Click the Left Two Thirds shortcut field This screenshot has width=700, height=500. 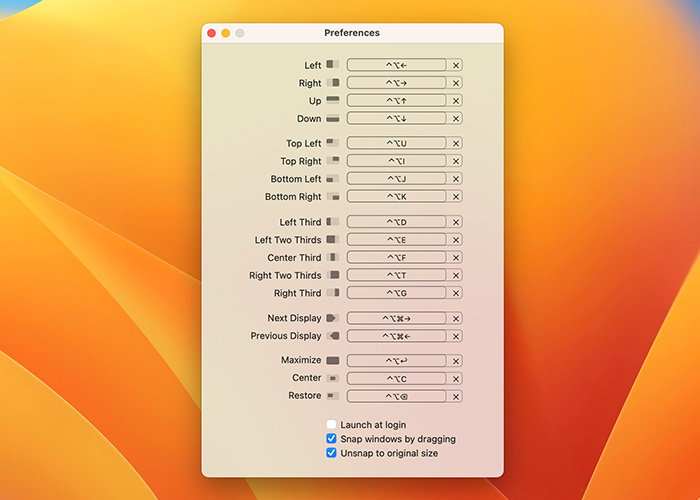click(396, 240)
